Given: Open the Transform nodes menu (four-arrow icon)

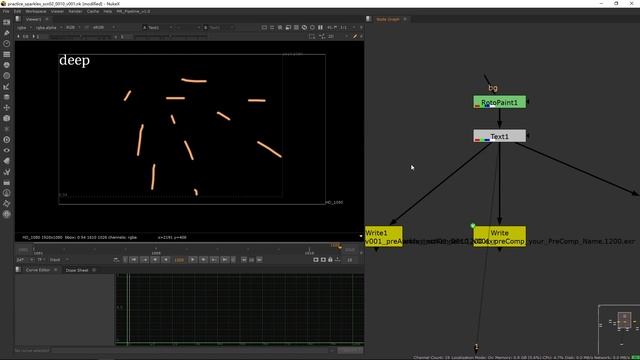Looking at the screenshot, I should click(7, 108).
